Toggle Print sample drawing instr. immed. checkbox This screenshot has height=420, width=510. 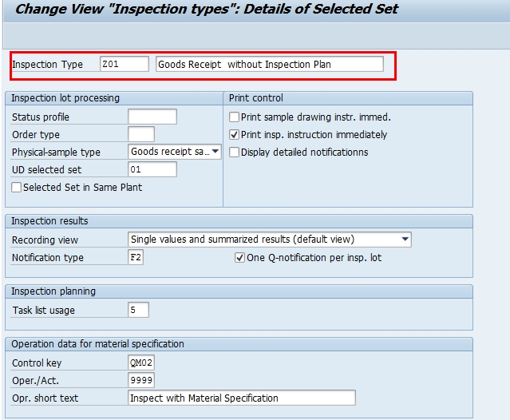(x=234, y=117)
